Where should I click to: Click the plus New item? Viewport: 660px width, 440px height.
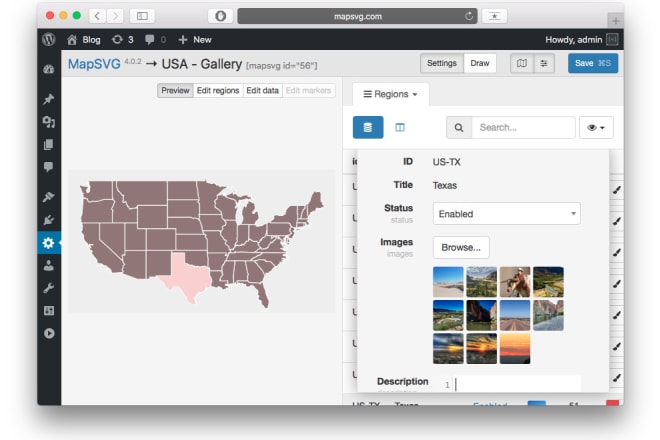coord(195,40)
